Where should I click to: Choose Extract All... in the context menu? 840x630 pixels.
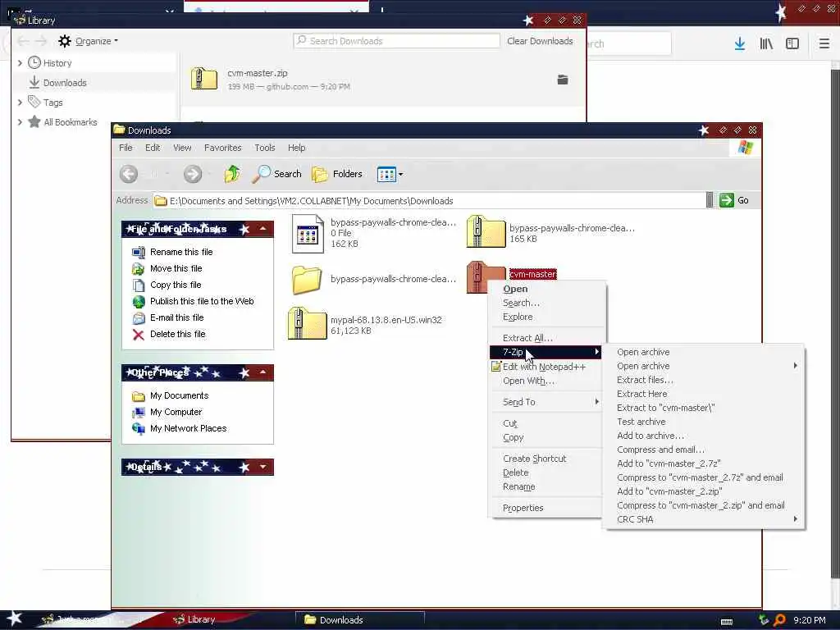pyautogui.click(x=527, y=338)
